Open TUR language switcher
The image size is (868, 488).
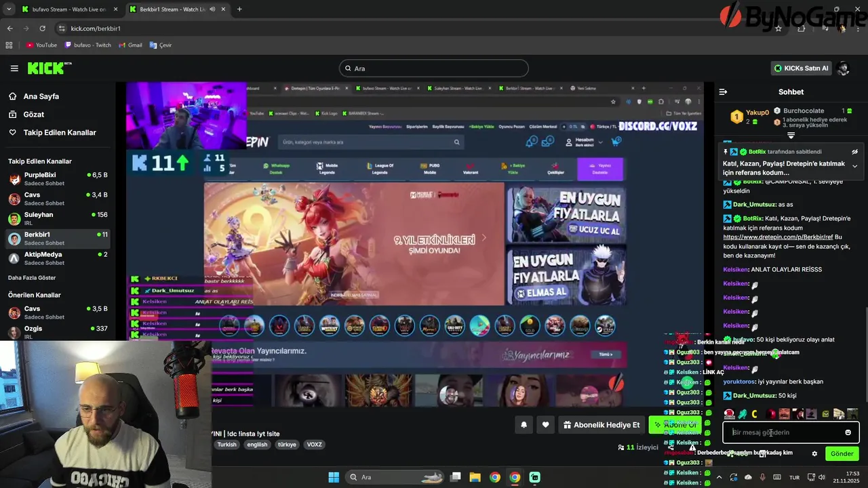(794, 477)
